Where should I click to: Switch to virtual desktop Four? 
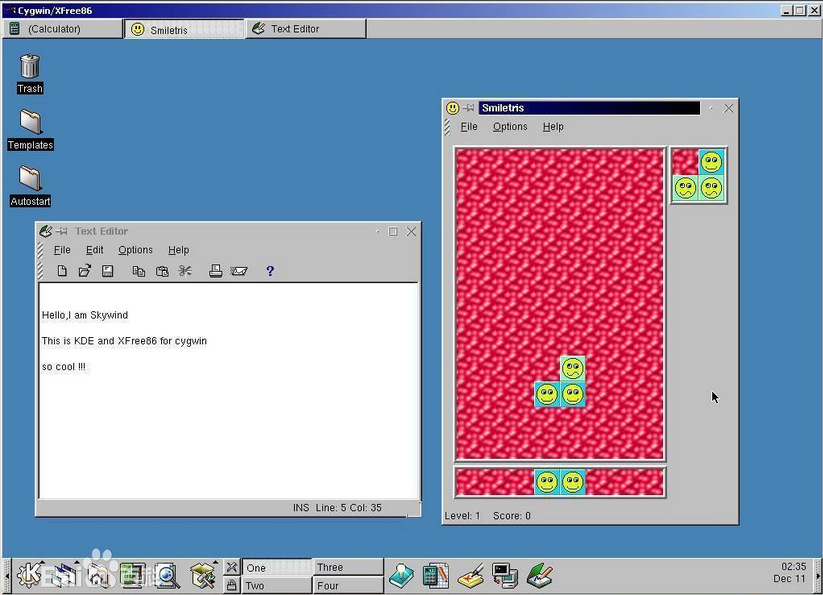click(348, 585)
